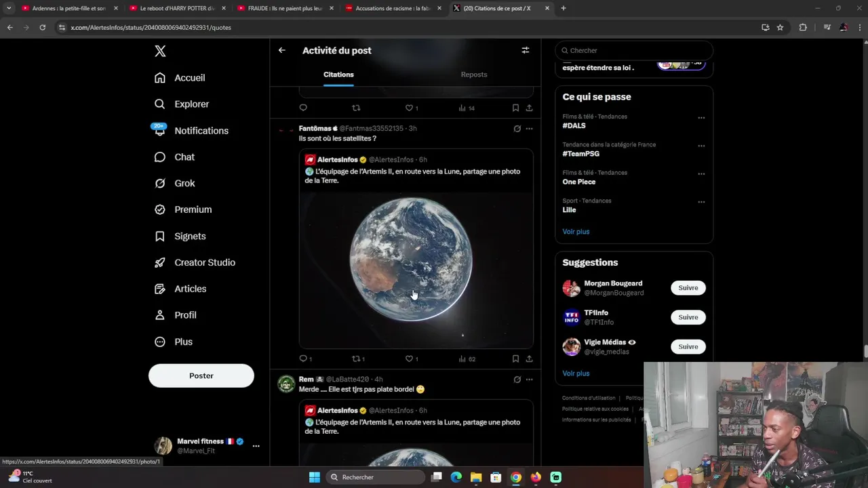Switch to the FRAUDE browser tab
868x488 pixels.
click(285, 8)
